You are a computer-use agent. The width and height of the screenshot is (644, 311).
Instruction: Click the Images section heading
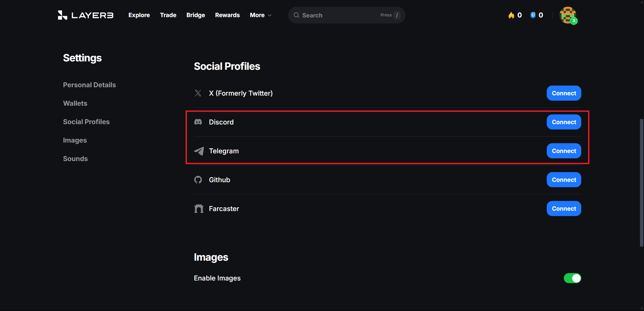coord(211,257)
